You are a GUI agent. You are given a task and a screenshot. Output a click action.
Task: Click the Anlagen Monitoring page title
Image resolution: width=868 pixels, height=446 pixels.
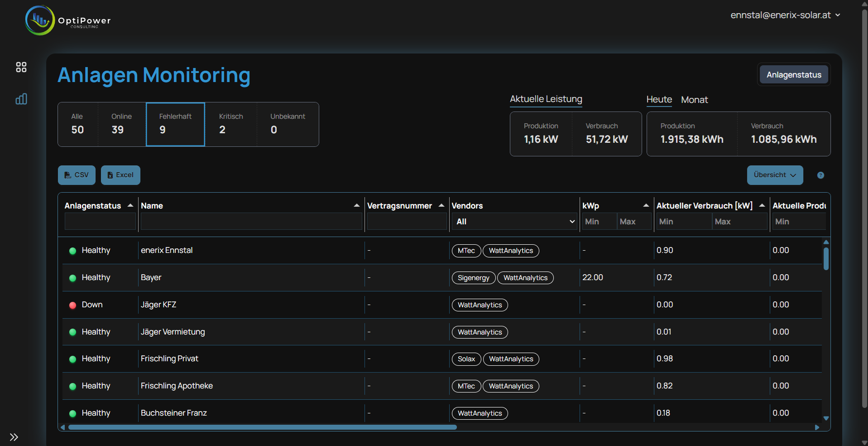pos(154,75)
